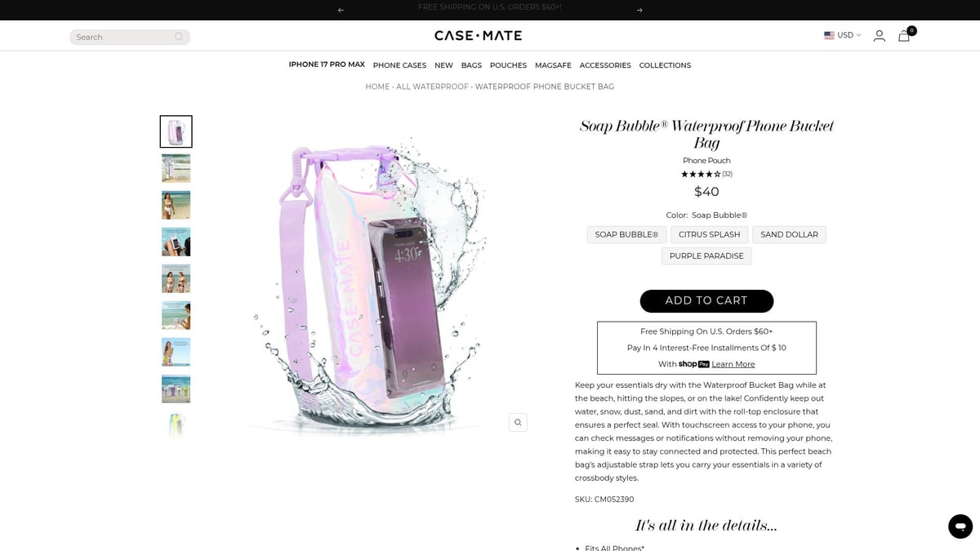Click the All Waterproof breadcrumb link
This screenshot has width=980, height=551.
point(432,87)
